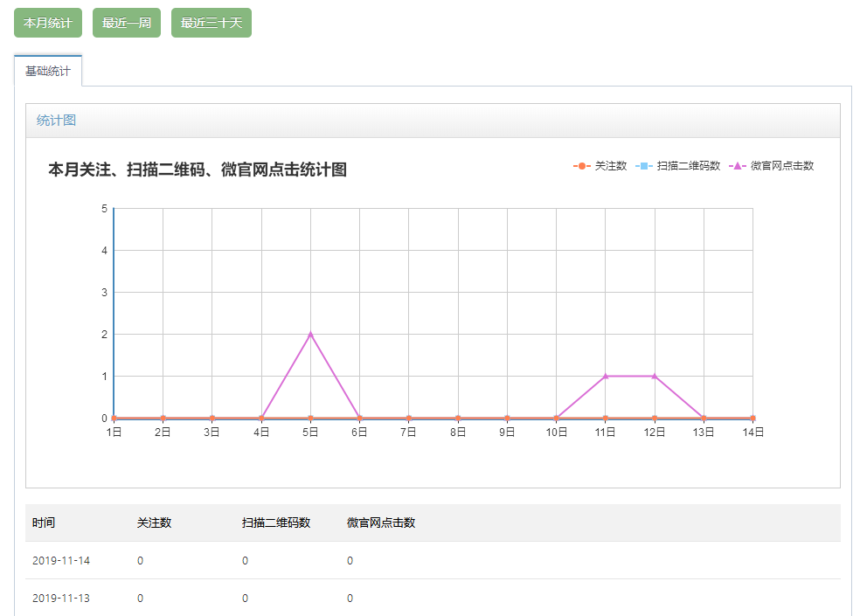Click the 5日 x-axis label
Image resolution: width=860 pixels, height=616 pixels.
click(310, 433)
